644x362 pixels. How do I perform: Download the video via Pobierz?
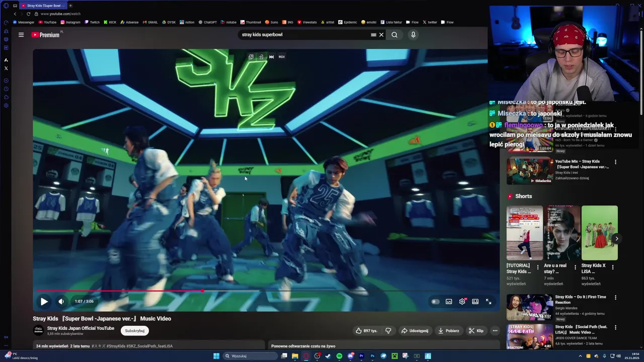pos(448,331)
